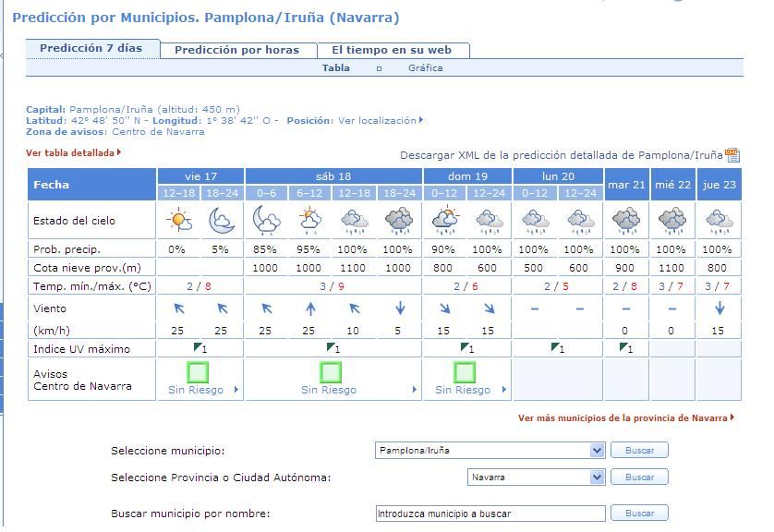Focus the Introduzca municipio a buscar field
Viewport: 774px width, 532px height.
490,514
